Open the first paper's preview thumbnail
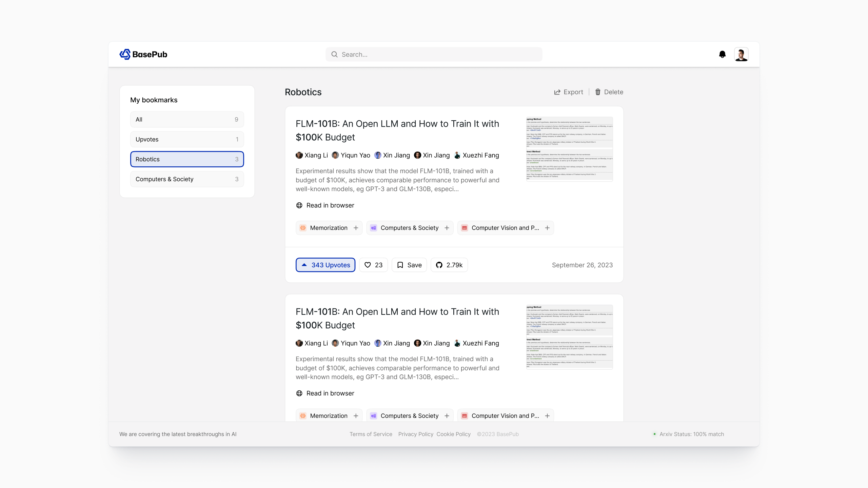The image size is (868, 488). coord(569,149)
